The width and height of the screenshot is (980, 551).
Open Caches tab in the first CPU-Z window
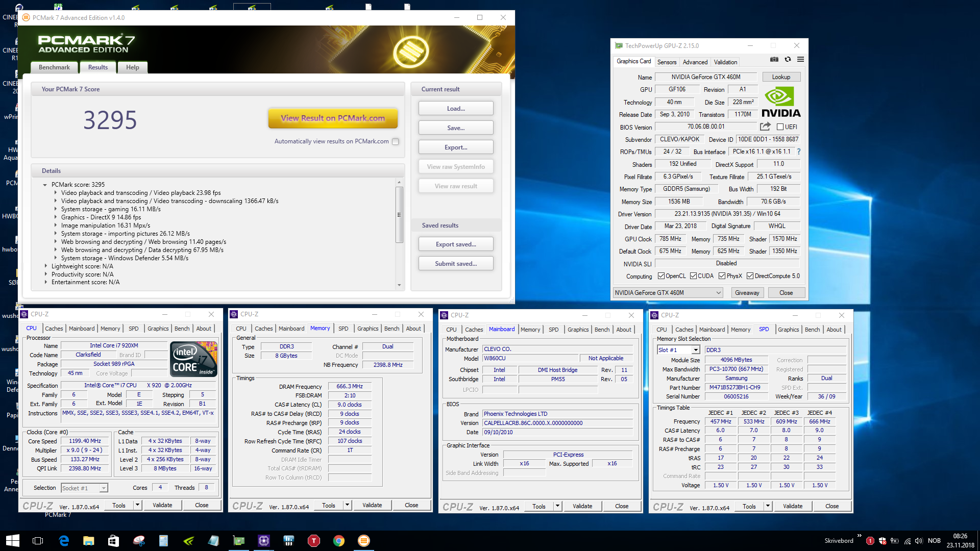pyautogui.click(x=54, y=329)
